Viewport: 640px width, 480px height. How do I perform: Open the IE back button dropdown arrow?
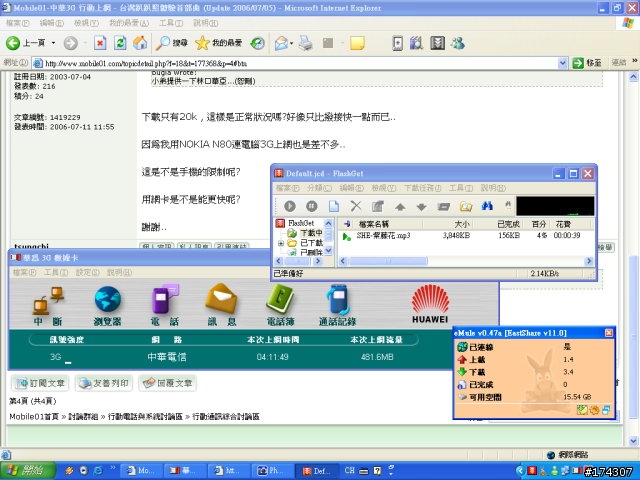pos(53,43)
